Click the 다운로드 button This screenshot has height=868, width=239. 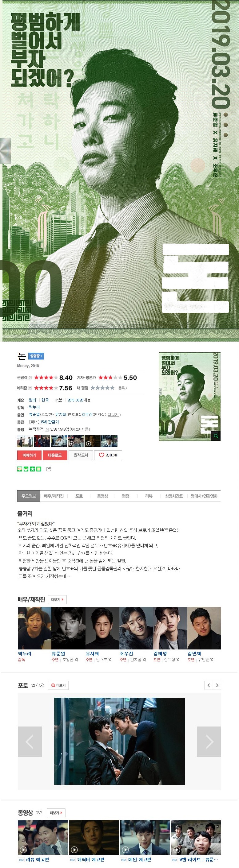55,455
